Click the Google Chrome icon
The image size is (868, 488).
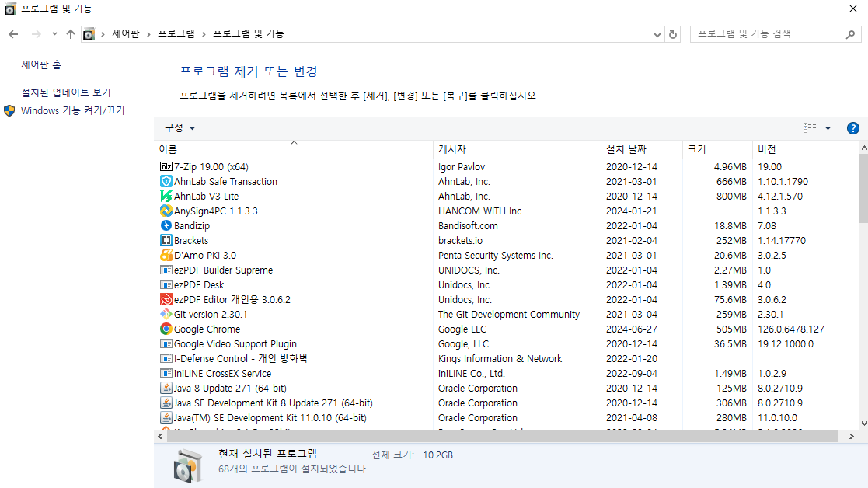[x=166, y=329]
